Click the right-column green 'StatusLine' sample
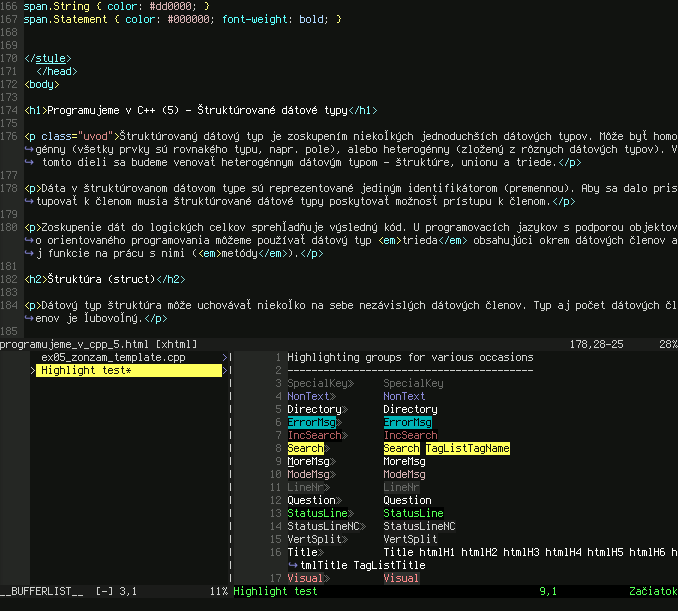 tap(413, 513)
